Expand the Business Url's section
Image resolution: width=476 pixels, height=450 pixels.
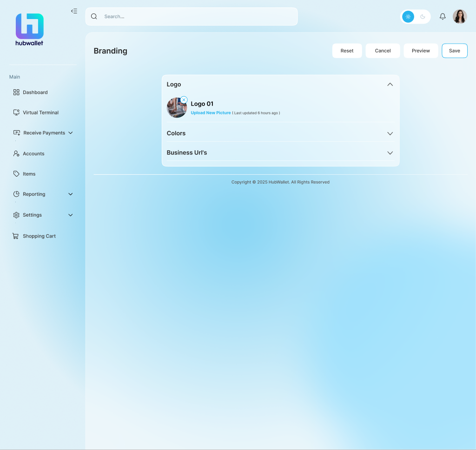pos(390,153)
